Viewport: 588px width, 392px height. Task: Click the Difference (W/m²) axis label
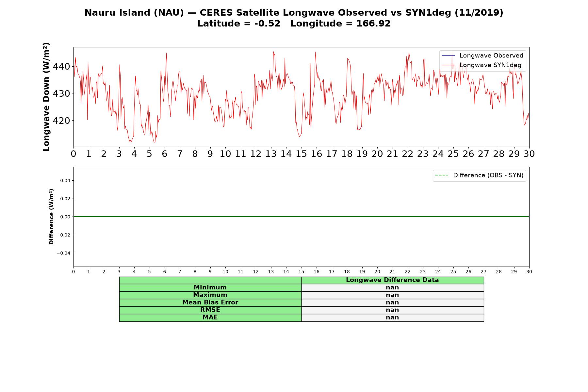click(x=51, y=217)
